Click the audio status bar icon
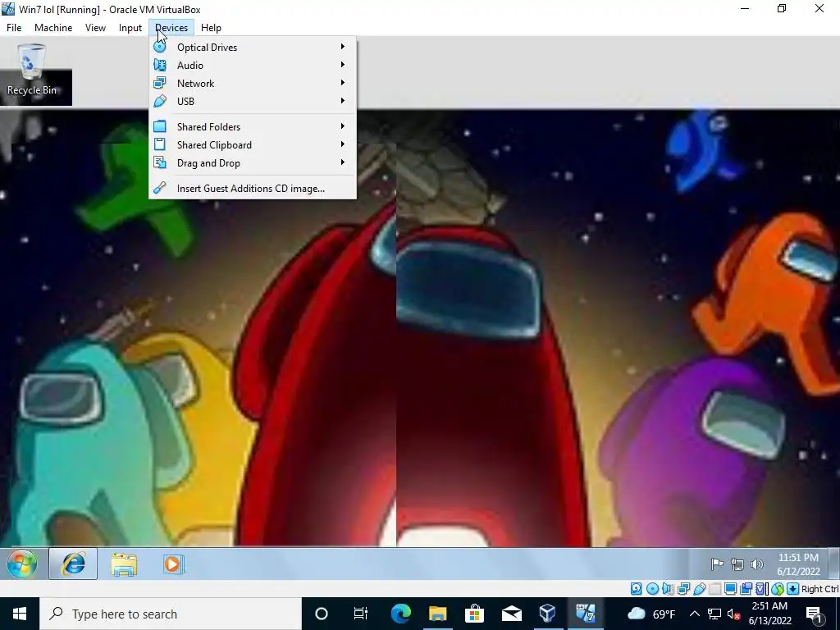 [x=668, y=589]
